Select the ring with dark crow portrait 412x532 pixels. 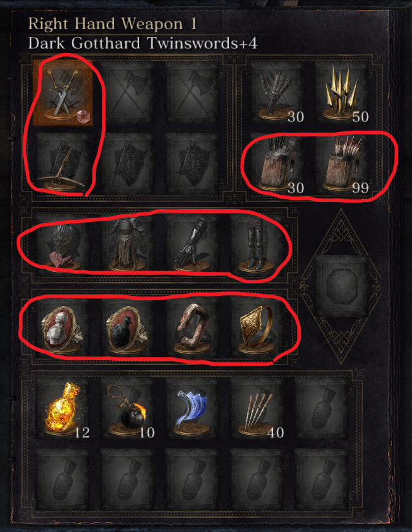127,326
